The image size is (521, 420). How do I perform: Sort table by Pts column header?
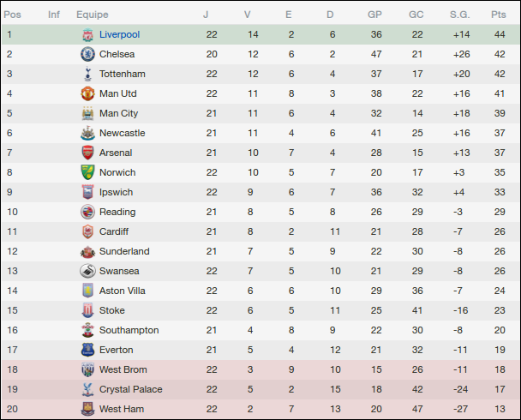click(498, 15)
